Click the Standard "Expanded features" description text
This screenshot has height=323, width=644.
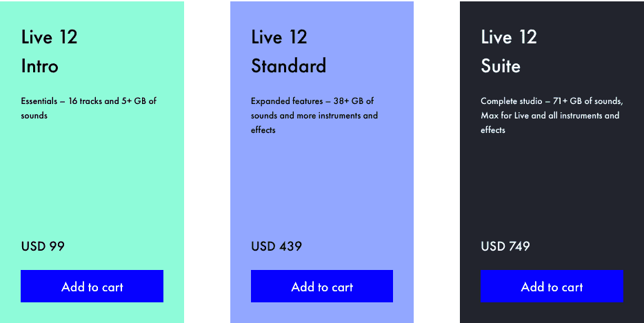[314, 115]
